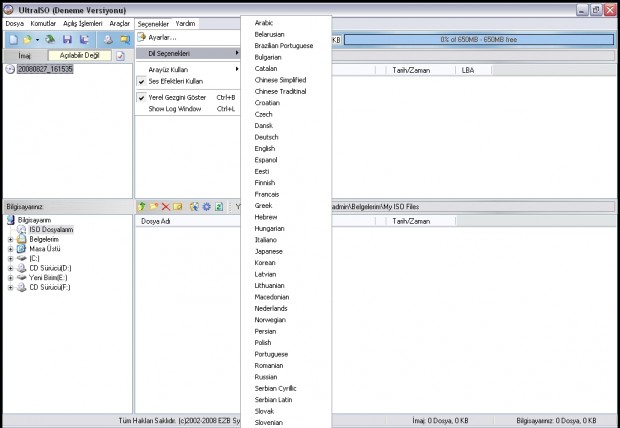
Task: Click the disc icon next to 20080827_161535
Action: point(10,69)
